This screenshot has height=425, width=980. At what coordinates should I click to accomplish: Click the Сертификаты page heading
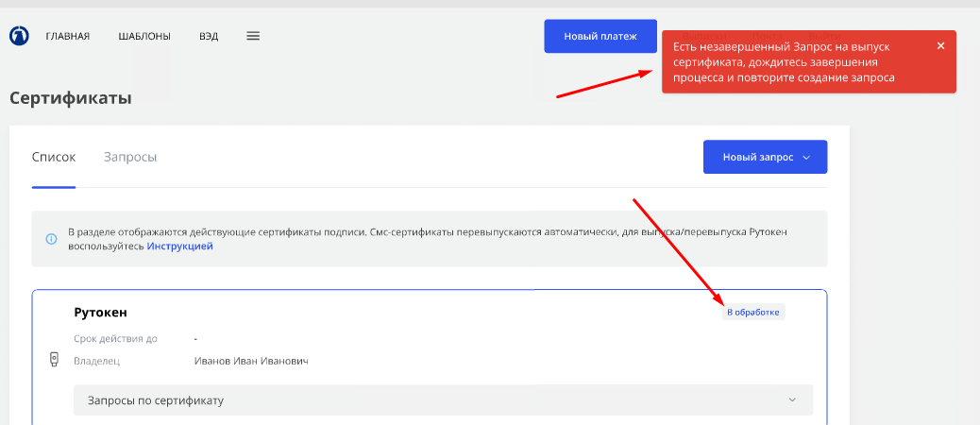coord(71,98)
